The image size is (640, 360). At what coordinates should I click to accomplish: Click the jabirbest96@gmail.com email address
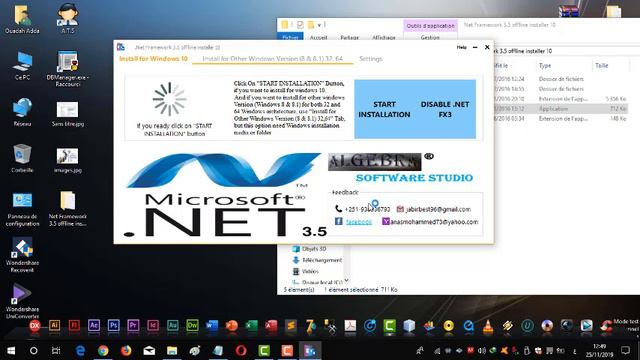click(x=438, y=209)
